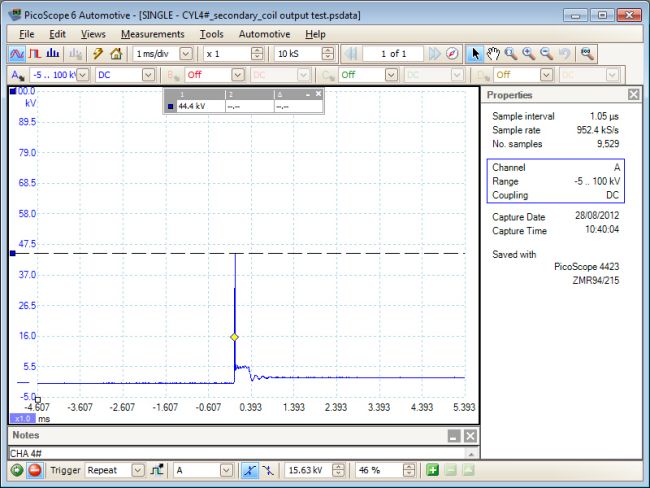Open Channel A DC coupling dropdown
The height and width of the screenshot is (488, 650).
(148, 75)
